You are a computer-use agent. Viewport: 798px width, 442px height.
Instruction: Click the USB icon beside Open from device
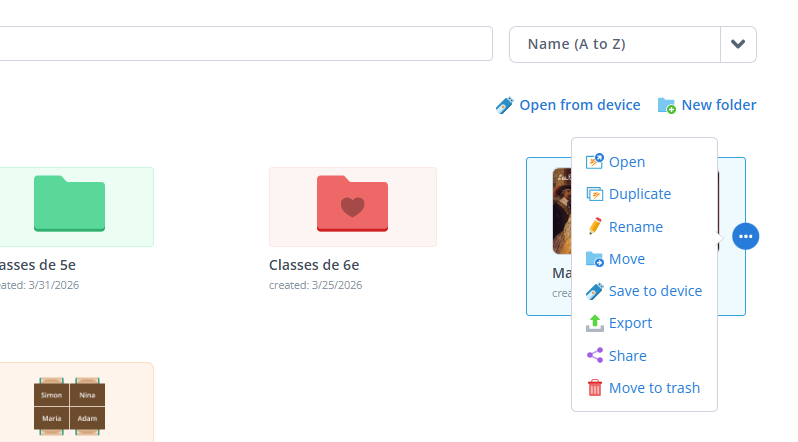coord(505,105)
